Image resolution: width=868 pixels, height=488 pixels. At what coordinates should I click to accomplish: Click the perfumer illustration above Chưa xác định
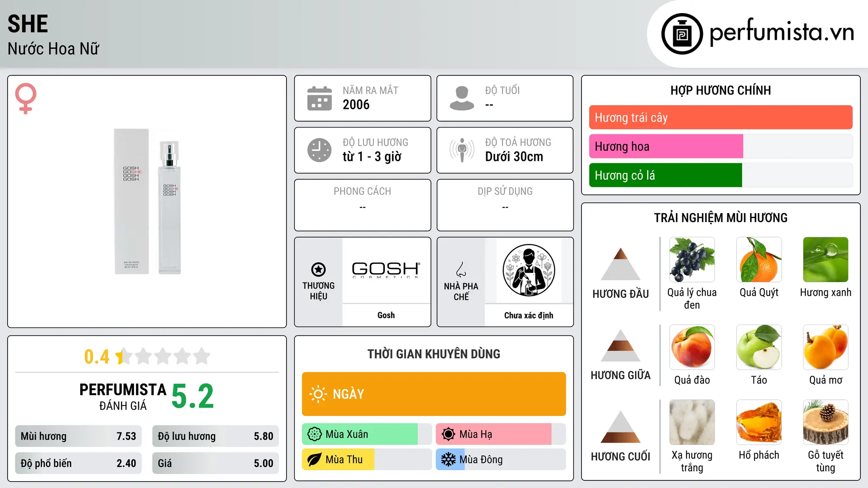(529, 270)
